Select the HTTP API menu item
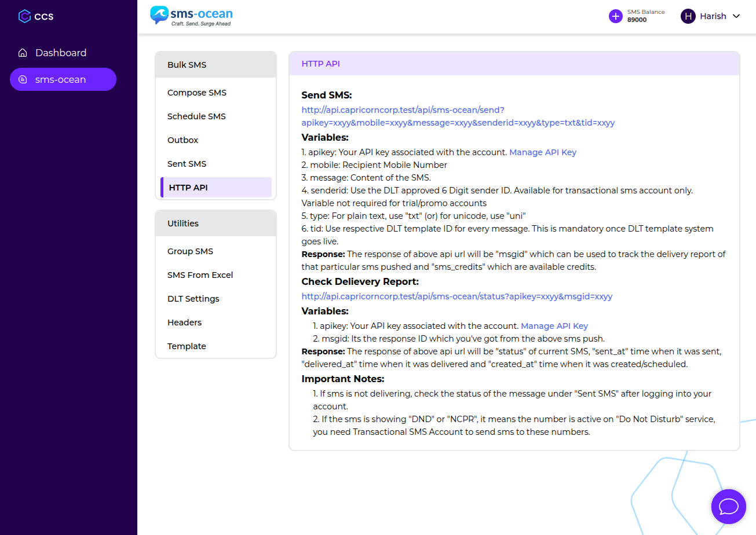756x535 pixels. tap(188, 188)
